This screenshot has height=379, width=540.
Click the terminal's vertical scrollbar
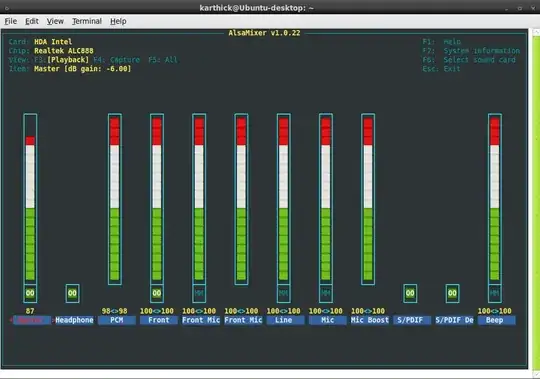pos(536,201)
